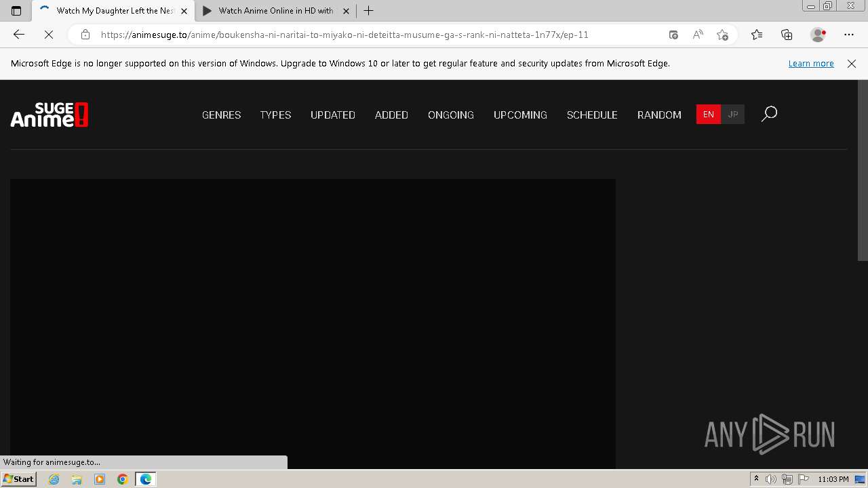The width and height of the screenshot is (868, 488).
Task: Open the Windows Start menu
Action: (x=18, y=479)
